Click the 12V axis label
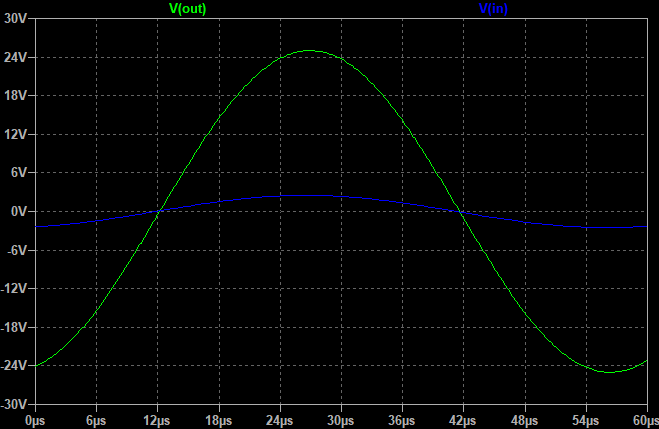Screen dimensions: 659x429 click(16, 134)
